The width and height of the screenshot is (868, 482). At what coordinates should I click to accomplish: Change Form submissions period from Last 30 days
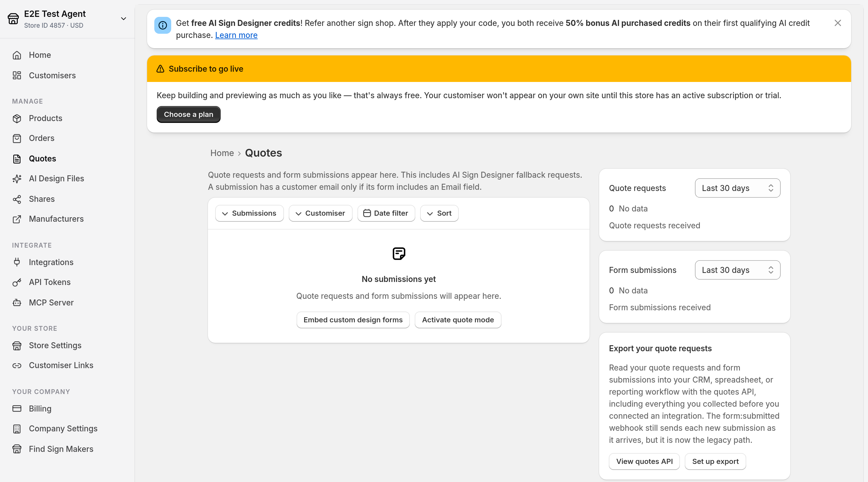tap(737, 270)
